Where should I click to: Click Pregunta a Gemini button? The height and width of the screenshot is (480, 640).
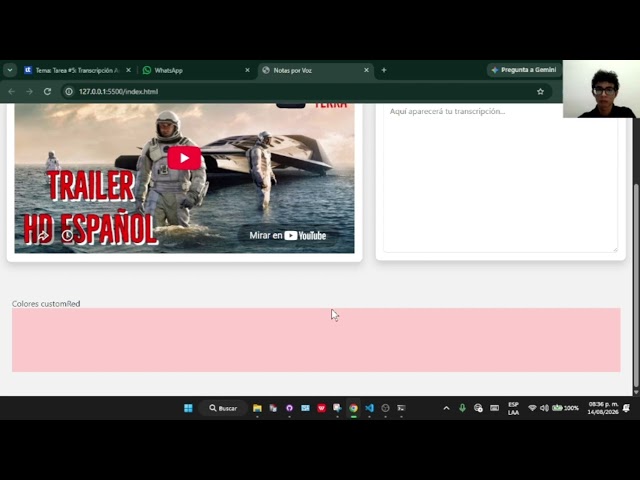coord(524,70)
